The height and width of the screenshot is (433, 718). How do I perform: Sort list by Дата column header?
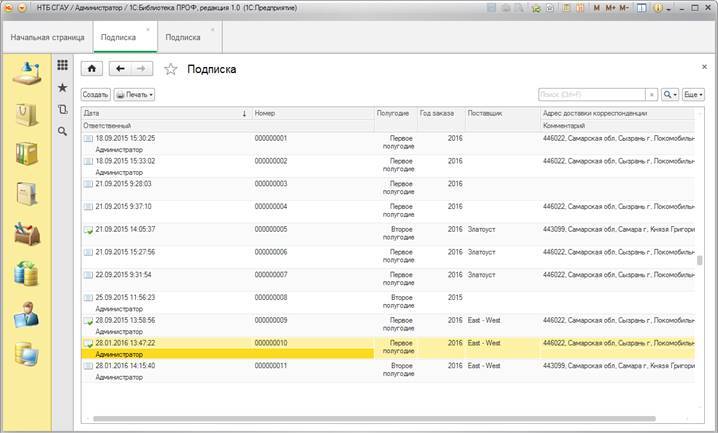click(x=165, y=113)
